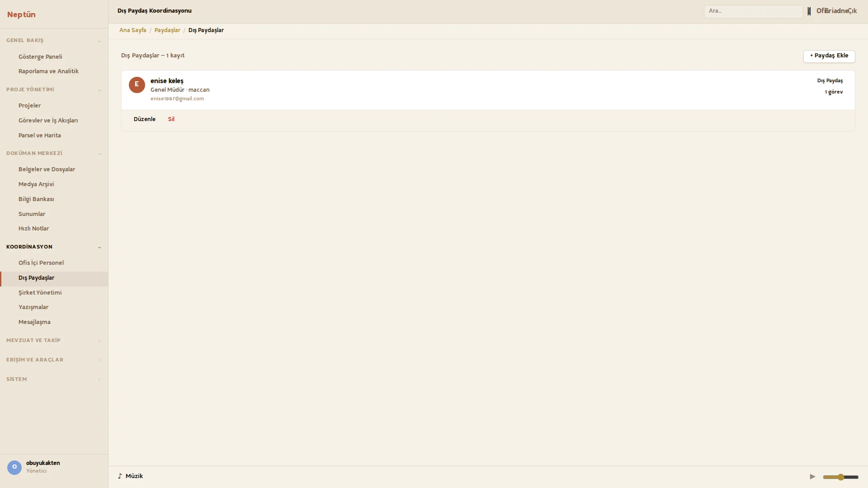This screenshot has height=488, width=868.
Task: Collapse the KOORDİNASYON section chevron
Action: [x=99, y=247]
